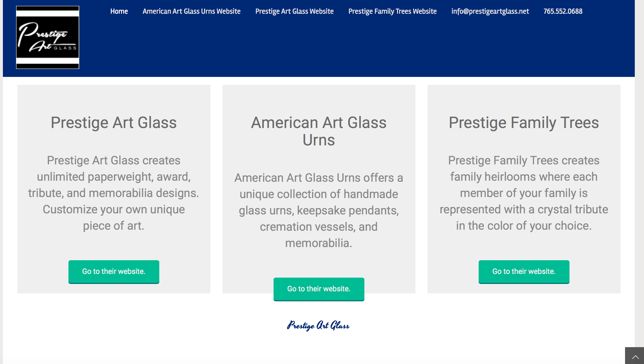
Task: Click the handmade glass urns description paragraph
Action: point(319,210)
